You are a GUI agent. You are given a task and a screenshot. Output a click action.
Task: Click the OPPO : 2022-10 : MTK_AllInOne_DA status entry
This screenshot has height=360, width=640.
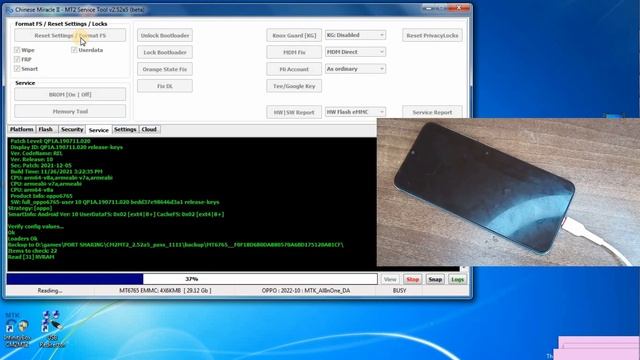[306, 291]
